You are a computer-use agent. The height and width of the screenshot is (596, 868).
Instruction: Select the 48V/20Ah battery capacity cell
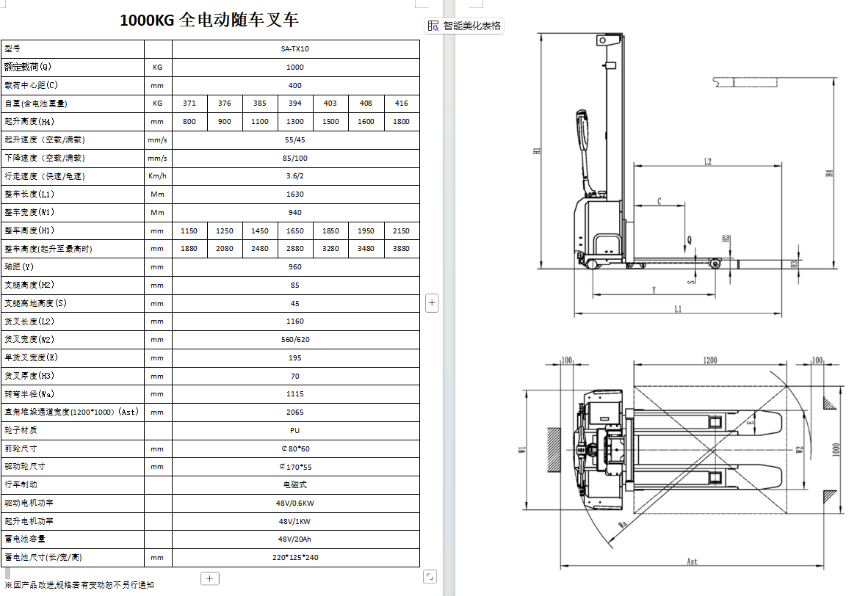[295, 539]
